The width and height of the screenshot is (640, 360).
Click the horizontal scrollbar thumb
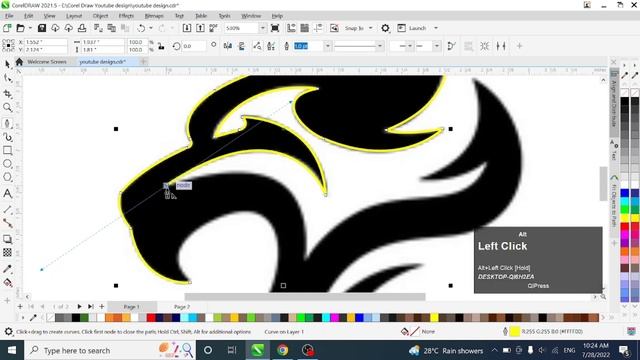click(305, 297)
